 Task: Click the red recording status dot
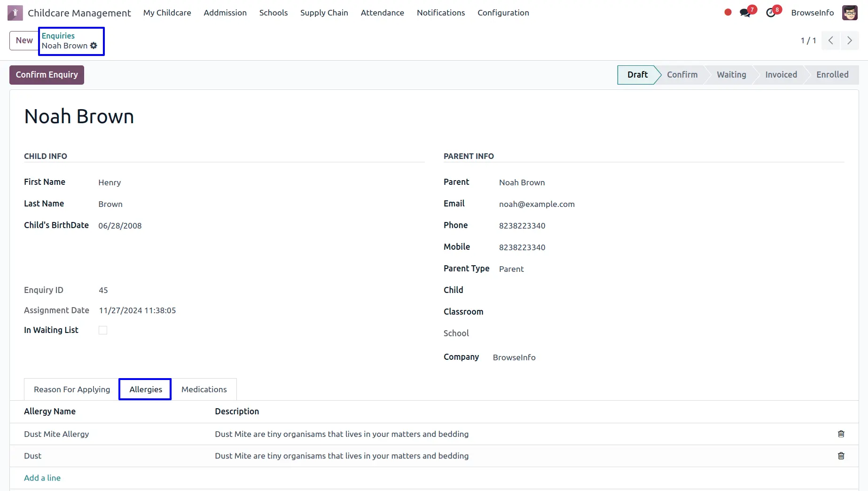point(728,13)
